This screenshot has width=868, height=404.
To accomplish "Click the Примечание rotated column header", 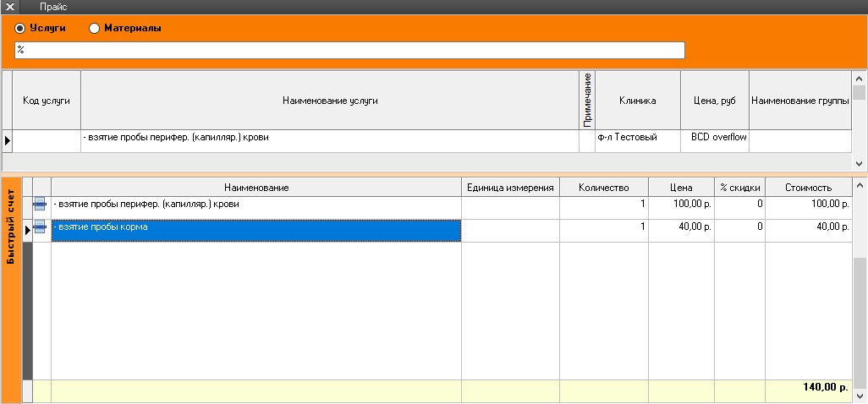I will (x=587, y=101).
